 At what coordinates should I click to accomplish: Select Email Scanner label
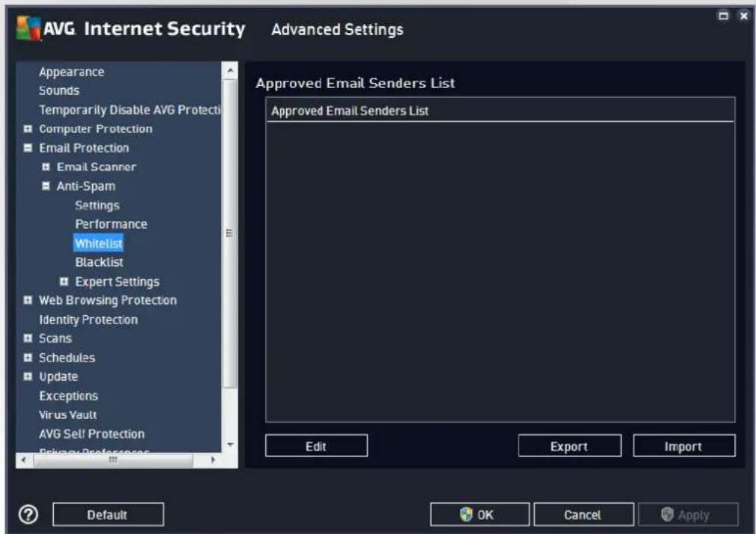tap(96, 167)
